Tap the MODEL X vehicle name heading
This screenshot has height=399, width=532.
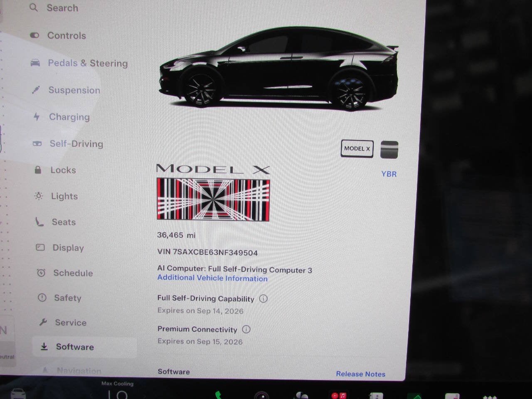(213, 169)
